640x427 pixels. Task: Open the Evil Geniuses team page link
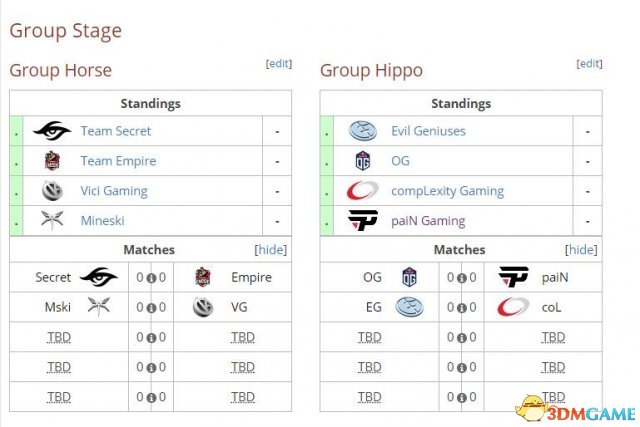(x=428, y=131)
